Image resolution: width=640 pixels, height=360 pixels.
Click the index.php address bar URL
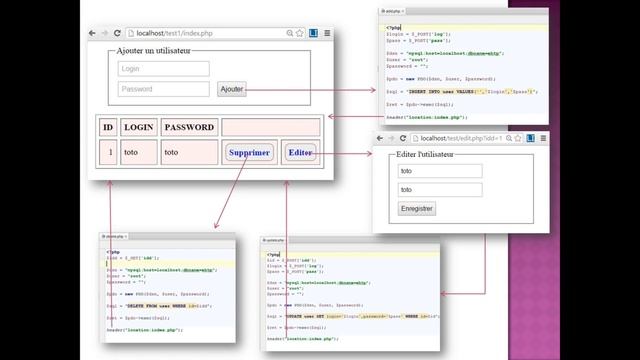click(x=174, y=33)
